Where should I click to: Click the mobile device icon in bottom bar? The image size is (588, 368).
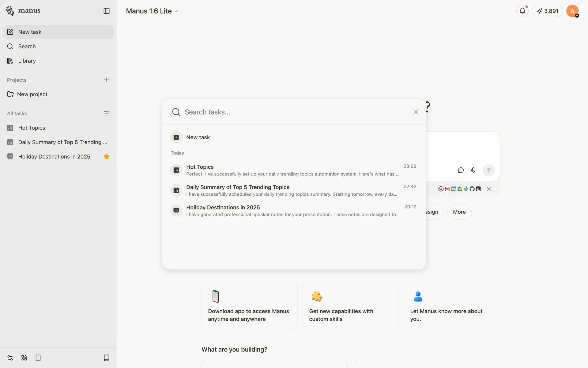click(38, 358)
